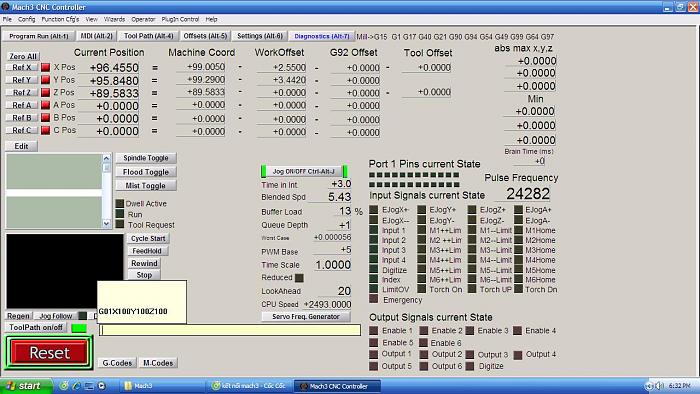
Task: Click the Tool Request indicator LED
Action: pyautogui.click(x=120, y=224)
